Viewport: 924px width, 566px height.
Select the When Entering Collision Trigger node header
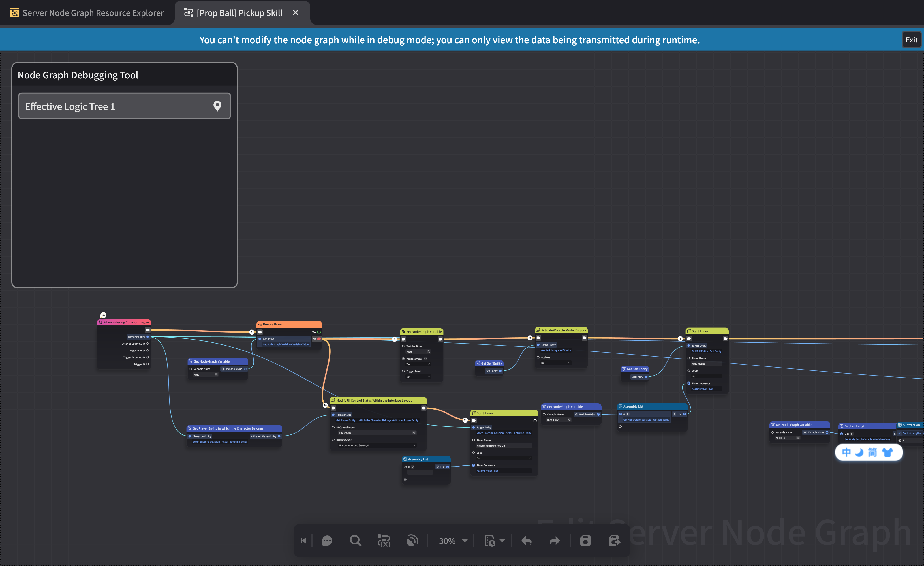pyautogui.click(x=124, y=322)
